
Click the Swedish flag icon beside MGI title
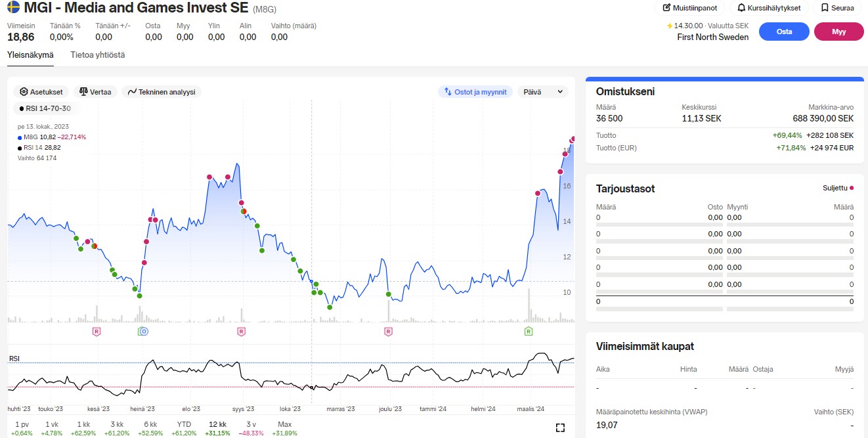pos(13,8)
